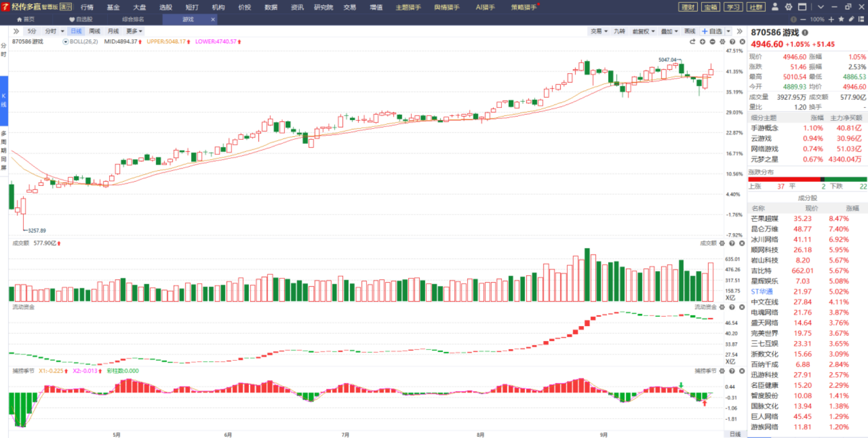Open the BOLL indicator selector dropdown
The height and width of the screenshot is (438, 868).
click(65, 42)
